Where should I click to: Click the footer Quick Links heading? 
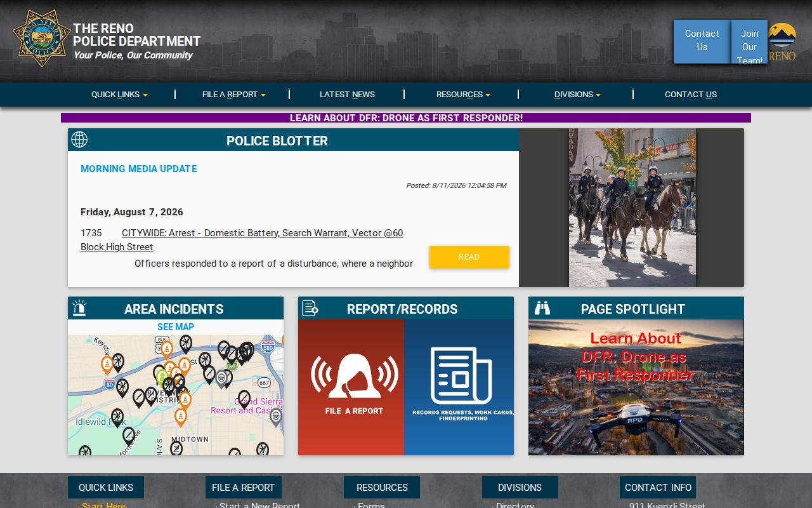coord(106,488)
